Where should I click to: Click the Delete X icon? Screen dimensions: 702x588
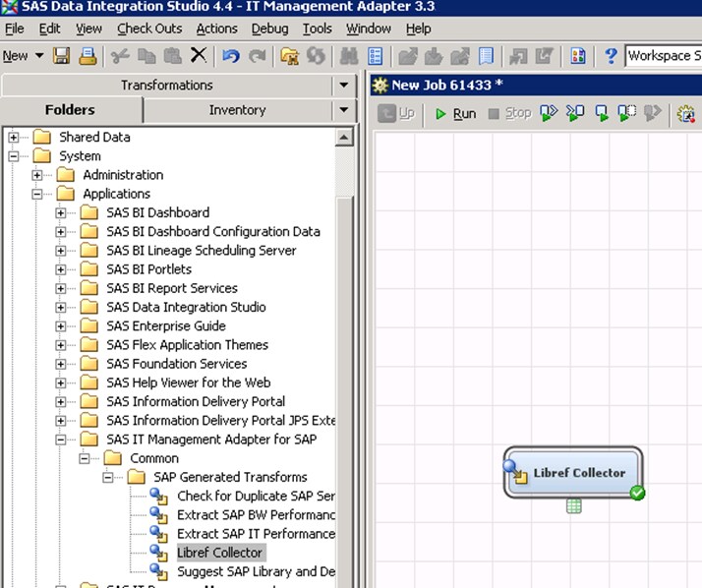tap(198, 56)
